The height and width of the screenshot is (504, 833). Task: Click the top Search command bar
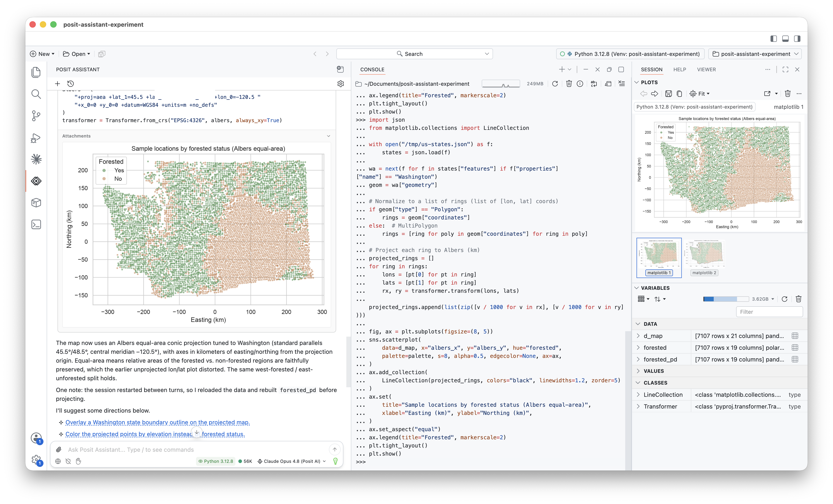point(414,54)
